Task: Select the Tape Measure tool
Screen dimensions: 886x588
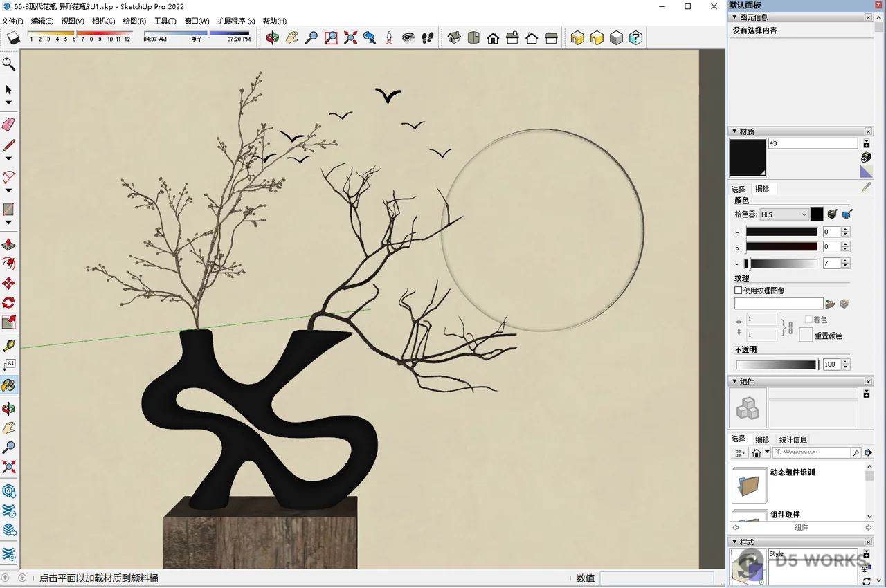Action: point(9,344)
